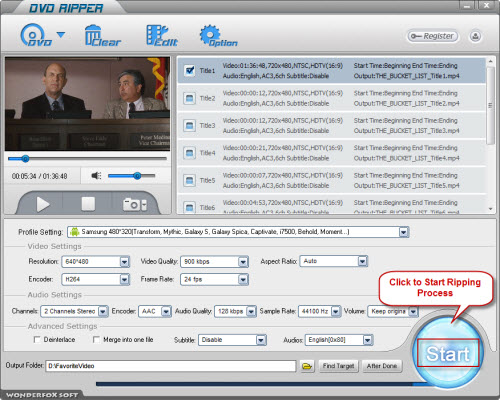Take a snapshot with camera icon
The height and width of the screenshot is (400, 500).
tap(132, 204)
